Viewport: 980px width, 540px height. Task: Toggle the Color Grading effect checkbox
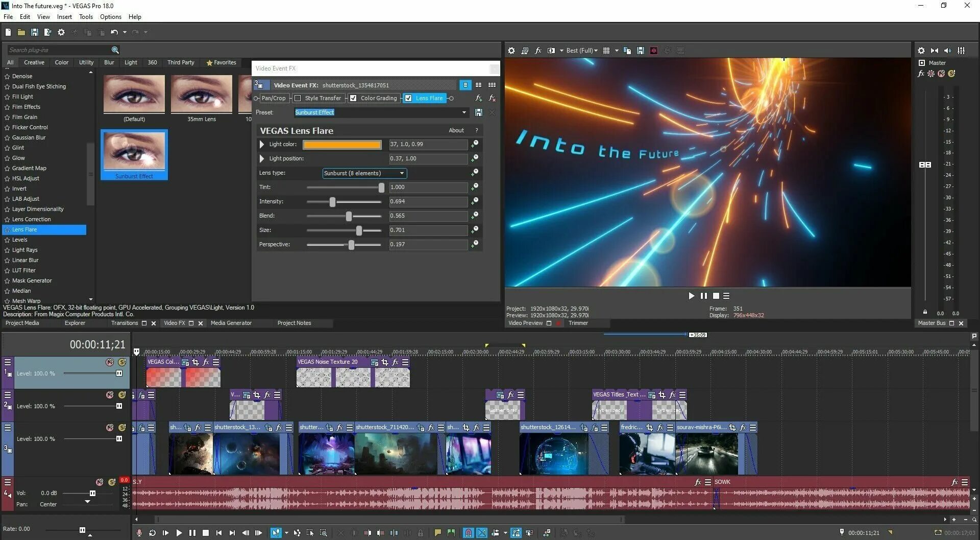[353, 98]
